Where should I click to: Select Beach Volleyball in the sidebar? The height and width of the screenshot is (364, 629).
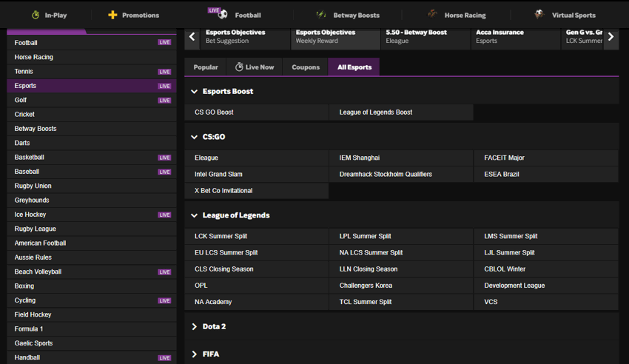[x=92, y=272]
